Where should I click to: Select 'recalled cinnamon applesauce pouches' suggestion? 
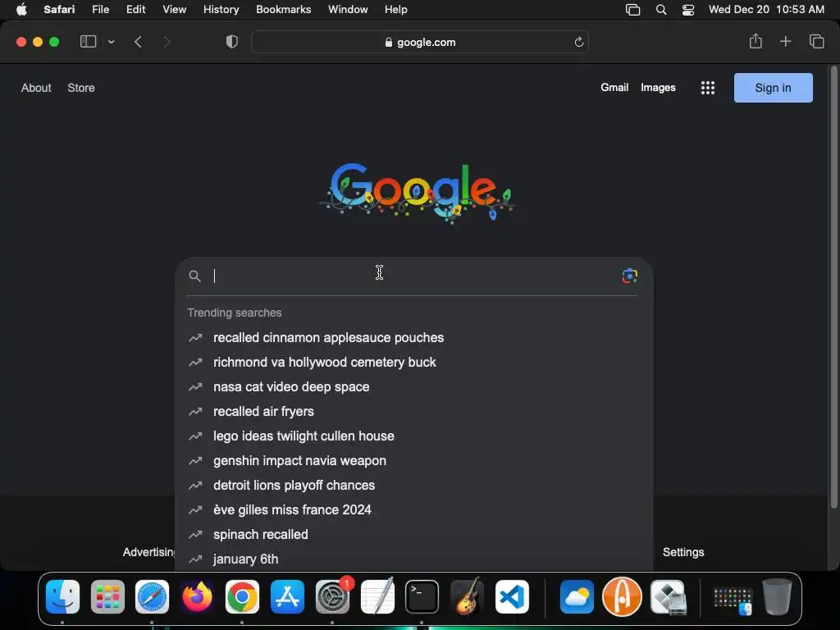point(413,337)
